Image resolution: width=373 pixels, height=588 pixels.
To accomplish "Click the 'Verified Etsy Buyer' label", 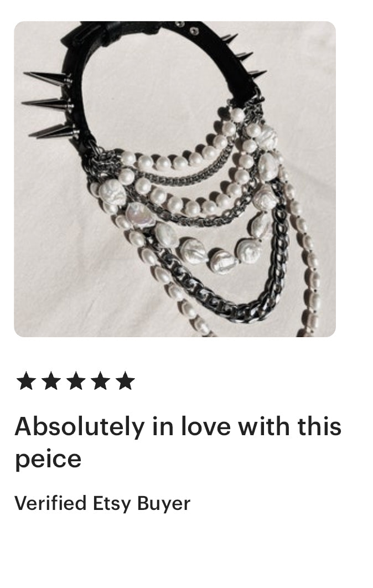I will coord(102,504).
